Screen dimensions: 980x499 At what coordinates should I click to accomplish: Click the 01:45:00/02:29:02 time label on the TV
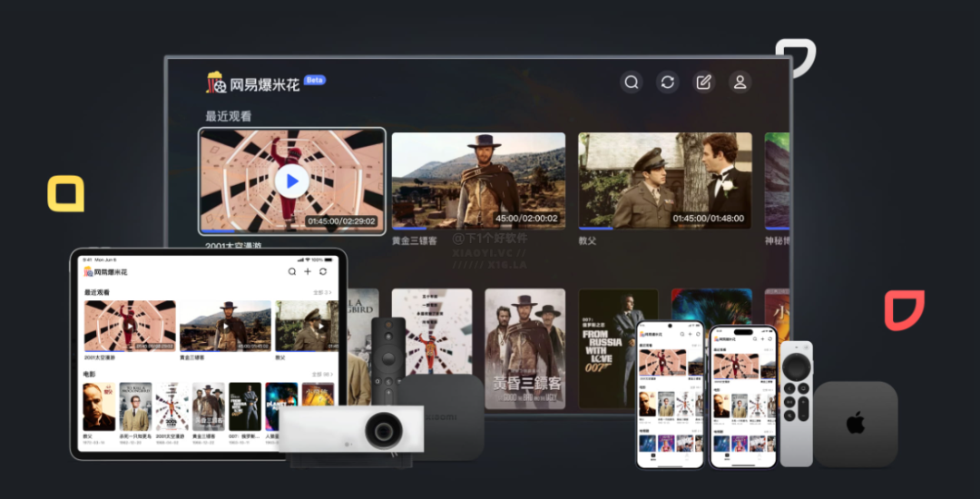[x=341, y=221]
